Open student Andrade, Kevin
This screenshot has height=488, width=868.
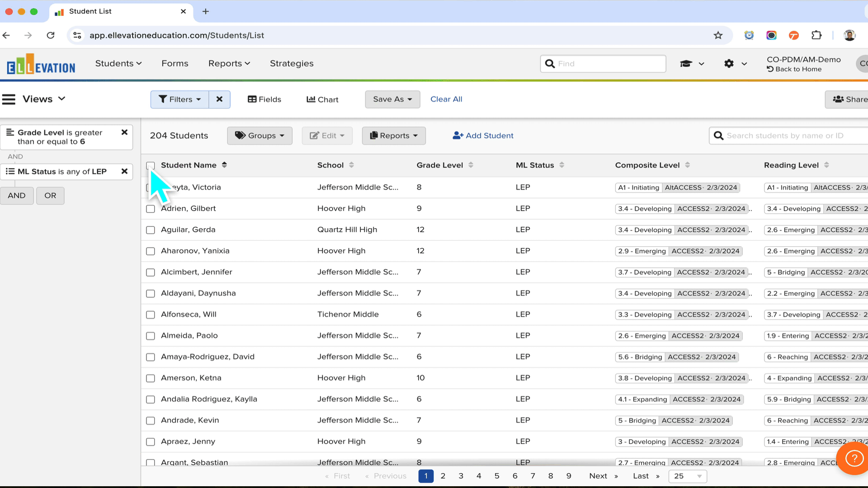190,420
